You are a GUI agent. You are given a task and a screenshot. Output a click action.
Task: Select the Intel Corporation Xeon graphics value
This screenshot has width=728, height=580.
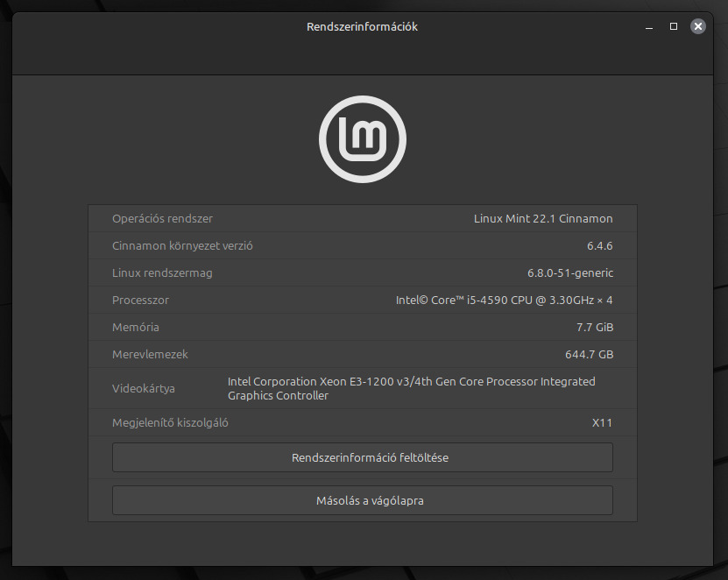(x=412, y=389)
